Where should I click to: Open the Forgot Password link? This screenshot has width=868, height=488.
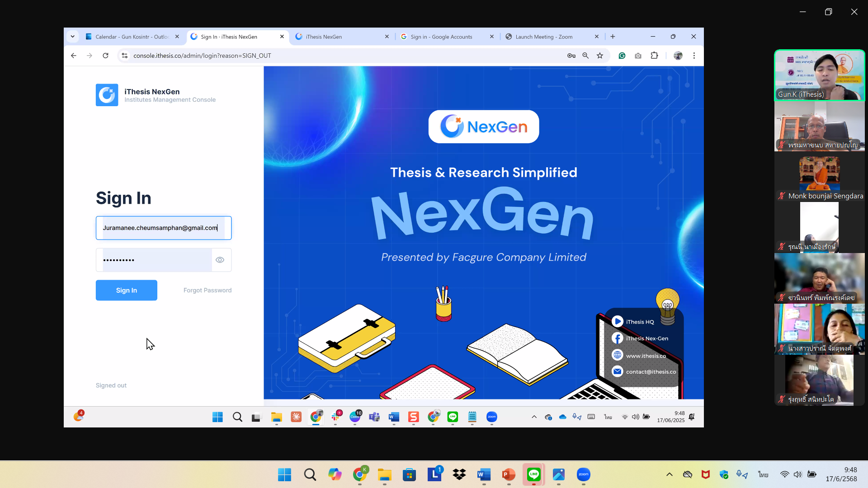[x=208, y=290]
